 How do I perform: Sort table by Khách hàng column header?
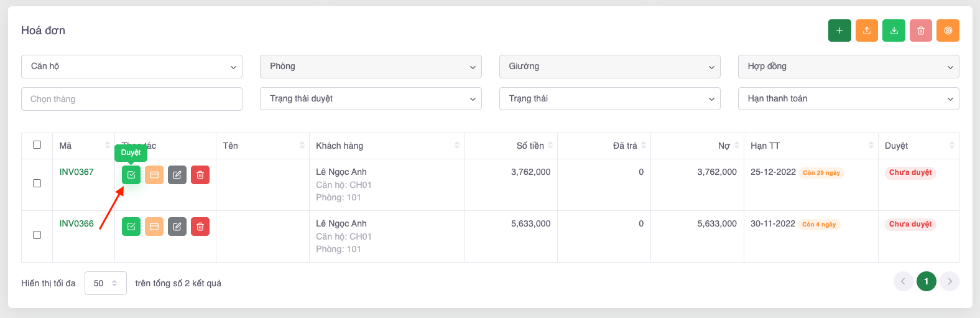pos(386,146)
